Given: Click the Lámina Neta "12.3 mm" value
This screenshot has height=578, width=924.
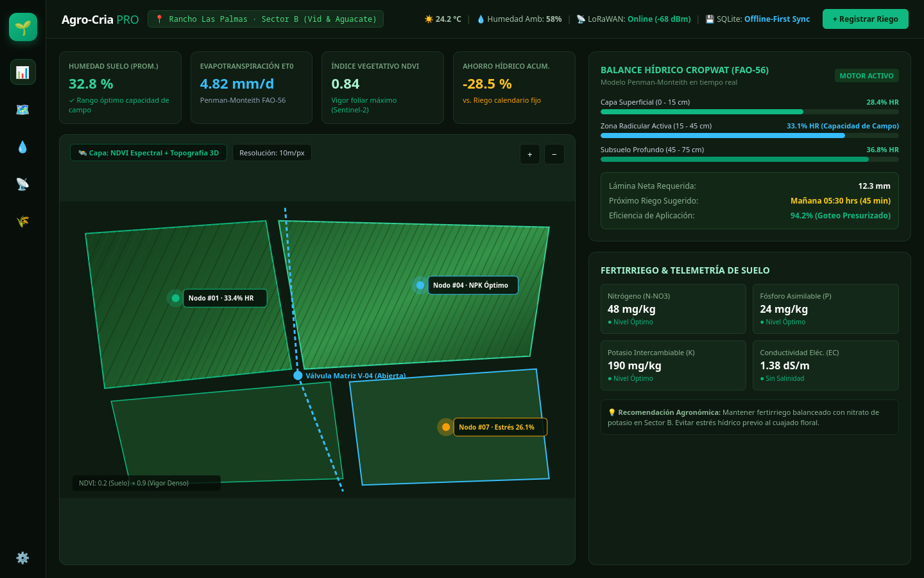Looking at the screenshot, I should coord(875,186).
